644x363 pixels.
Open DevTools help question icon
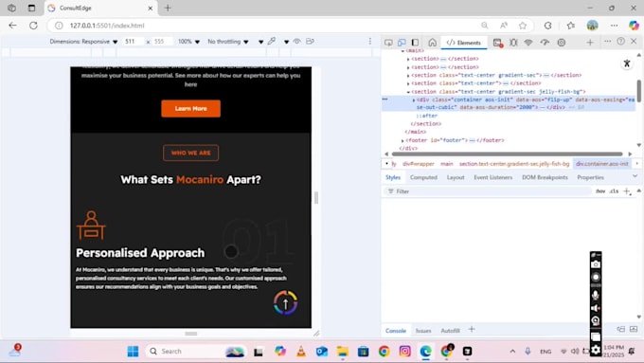click(x=621, y=41)
